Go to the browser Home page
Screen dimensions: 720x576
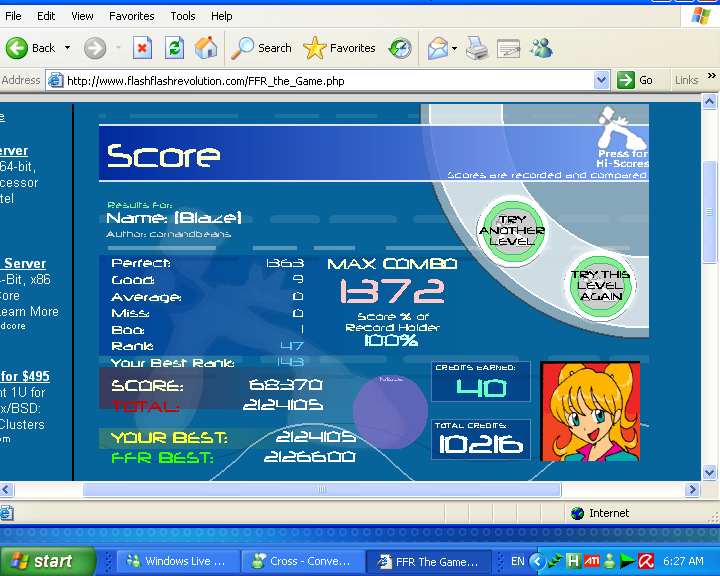click(x=205, y=48)
